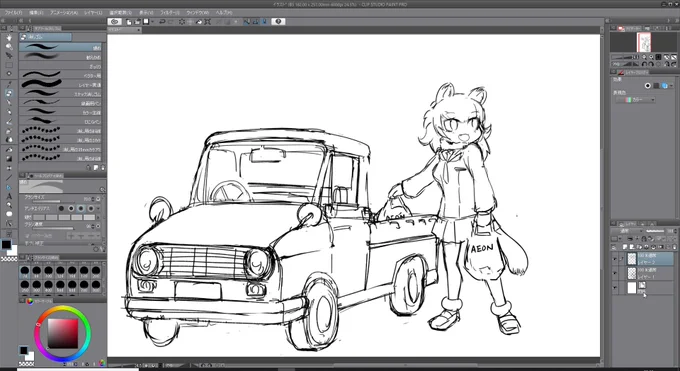The image size is (680, 371).
Task: Open expression color カラー dropdown
Action: pos(636,100)
